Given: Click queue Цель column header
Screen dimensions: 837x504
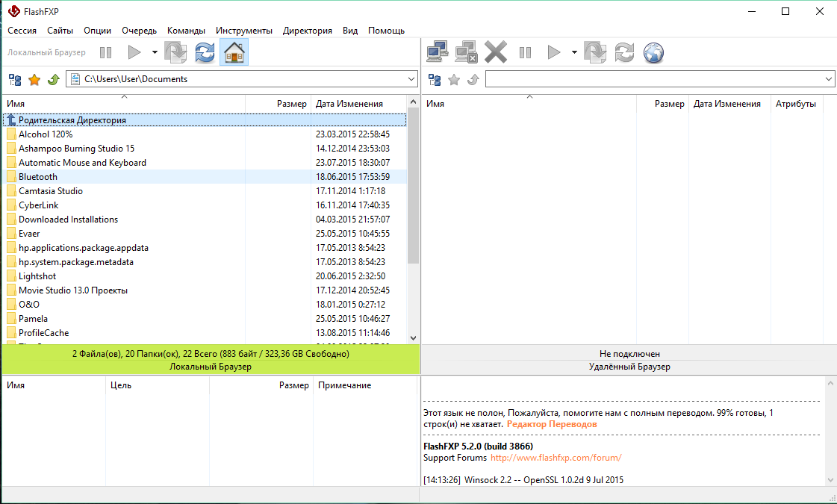Looking at the screenshot, I should [158, 385].
